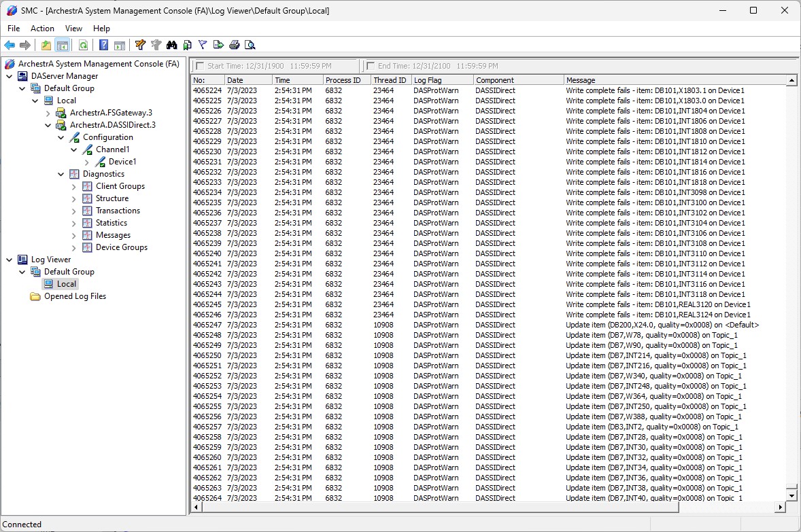Print the log using the printer icon
The height and width of the screenshot is (532, 801).
pos(235,45)
